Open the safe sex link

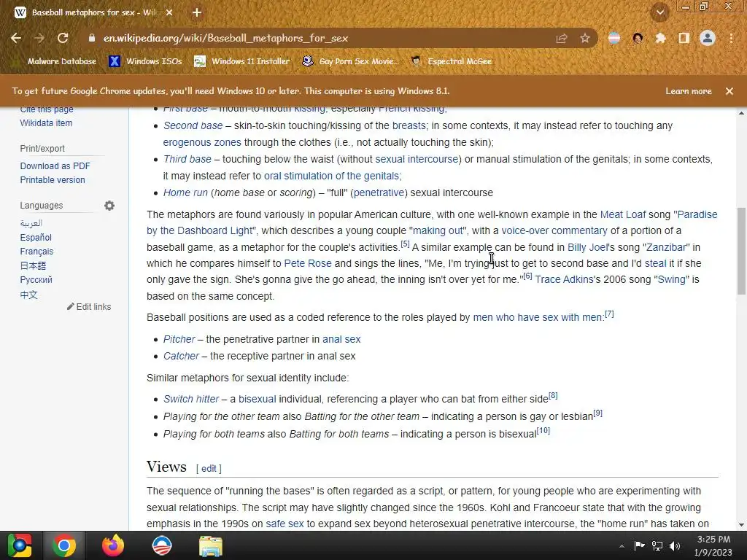point(285,524)
